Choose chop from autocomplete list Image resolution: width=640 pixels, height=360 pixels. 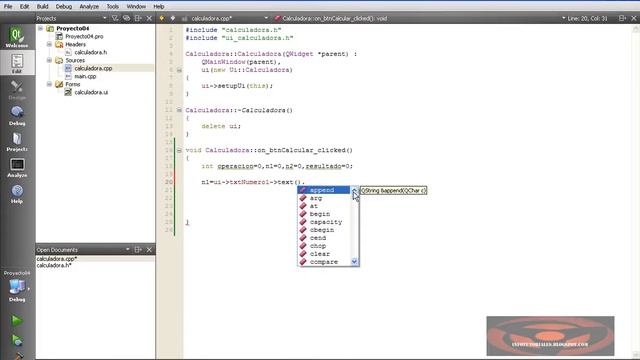point(324,246)
